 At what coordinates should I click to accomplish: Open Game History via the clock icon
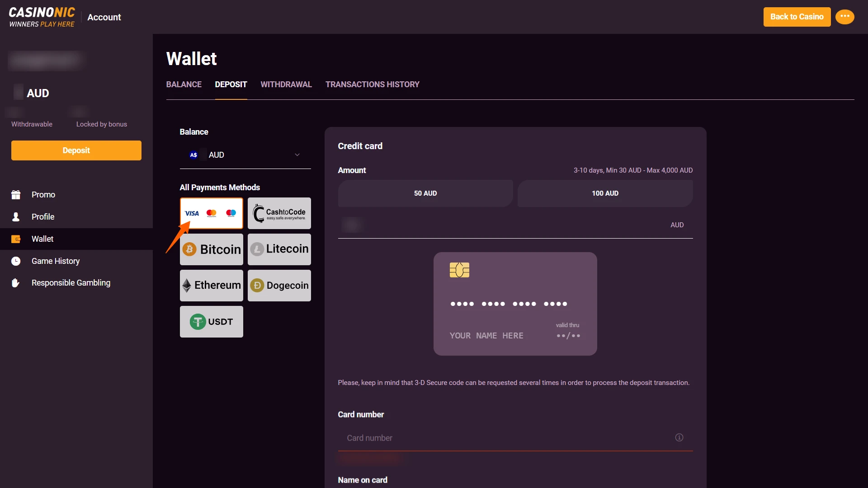point(15,261)
